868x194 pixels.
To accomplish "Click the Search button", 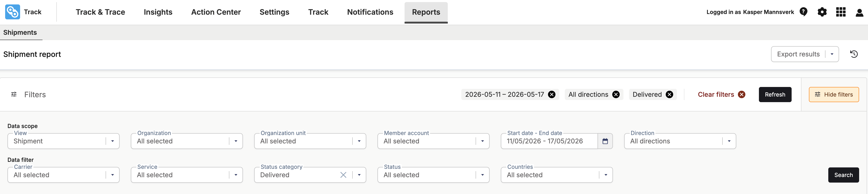I will coord(843,175).
